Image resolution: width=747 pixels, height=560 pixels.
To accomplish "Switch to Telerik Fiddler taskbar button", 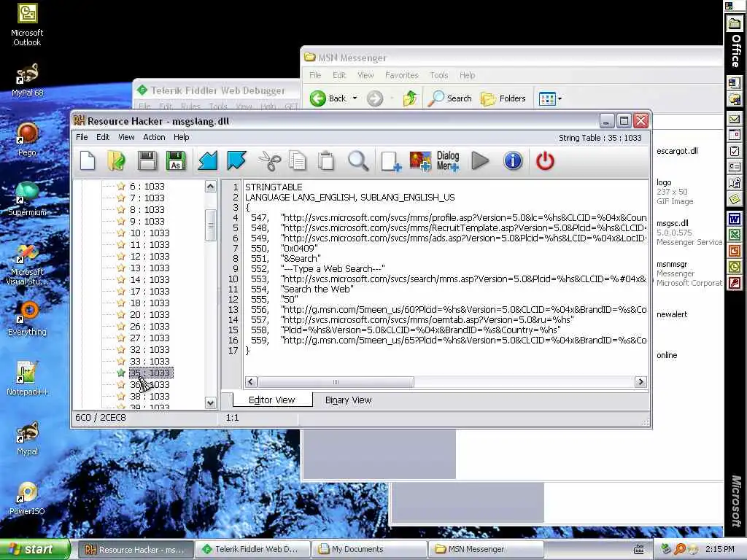I will click(x=254, y=549).
